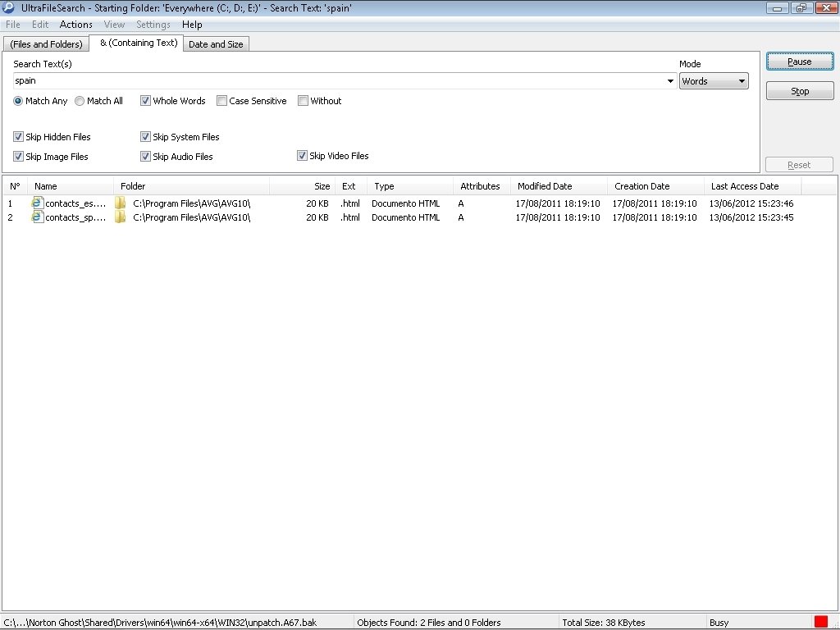
Task: Click the folder path in row 2
Action: (192, 217)
